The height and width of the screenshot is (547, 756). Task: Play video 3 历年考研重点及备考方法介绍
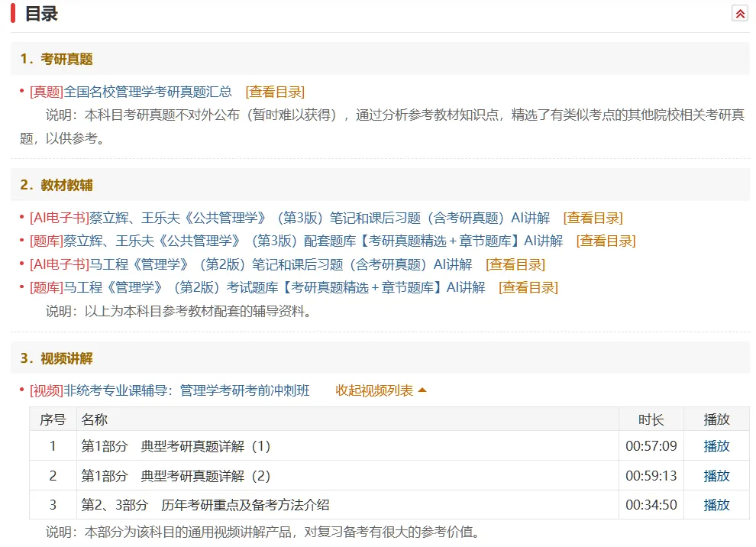coord(716,504)
